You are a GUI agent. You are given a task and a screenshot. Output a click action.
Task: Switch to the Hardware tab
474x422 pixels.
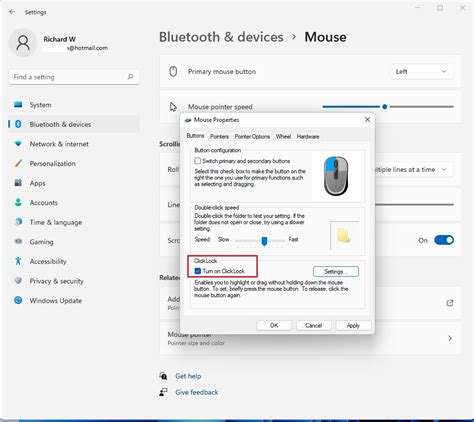tap(308, 136)
